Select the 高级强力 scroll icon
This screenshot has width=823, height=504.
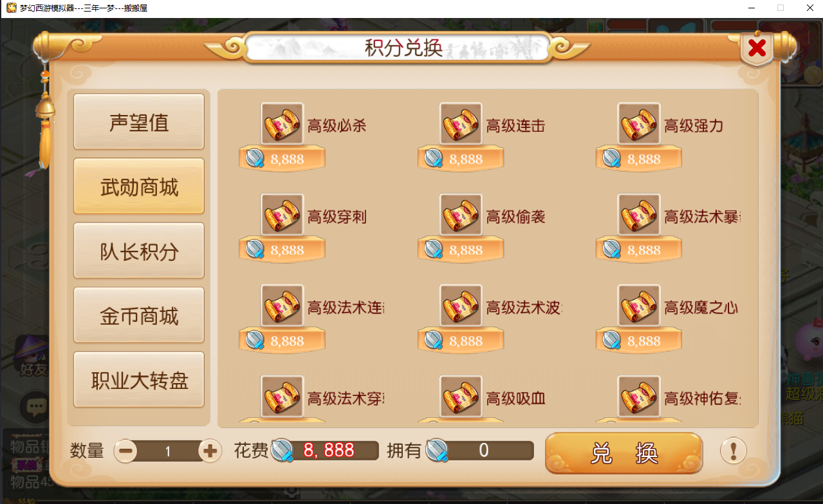639,123
